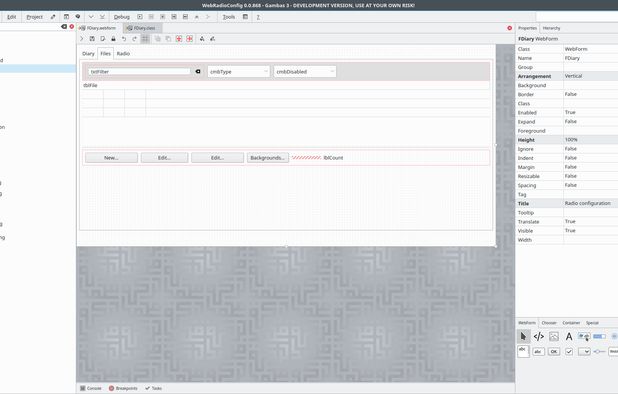Viewport: 618px width, 394px height.
Task: Toggle the Visible property value True
Action: coord(590,230)
